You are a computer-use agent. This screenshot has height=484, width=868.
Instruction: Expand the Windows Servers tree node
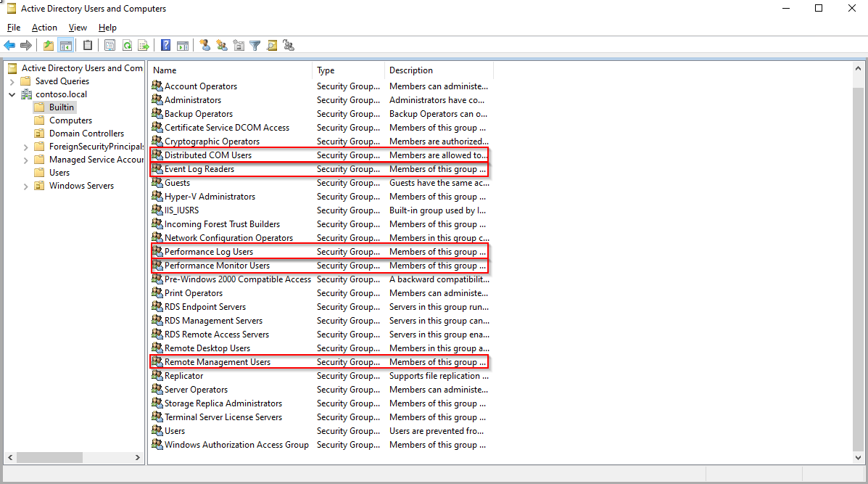[x=26, y=186]
